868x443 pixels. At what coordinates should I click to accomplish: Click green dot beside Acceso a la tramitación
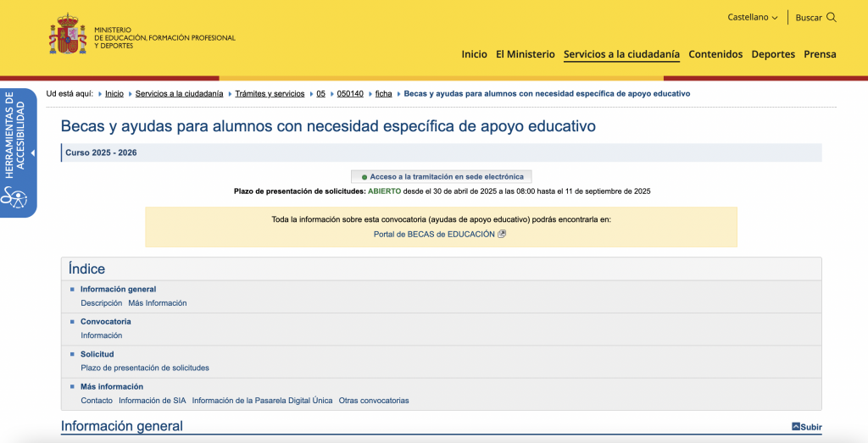[364, 177]
